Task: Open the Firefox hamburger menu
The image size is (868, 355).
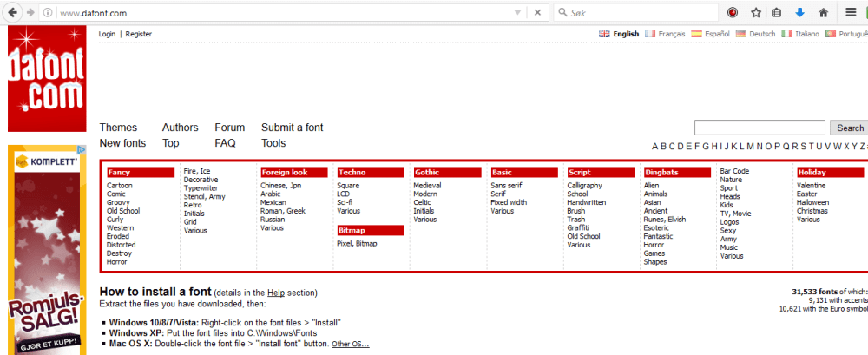Action: (851, 12)
